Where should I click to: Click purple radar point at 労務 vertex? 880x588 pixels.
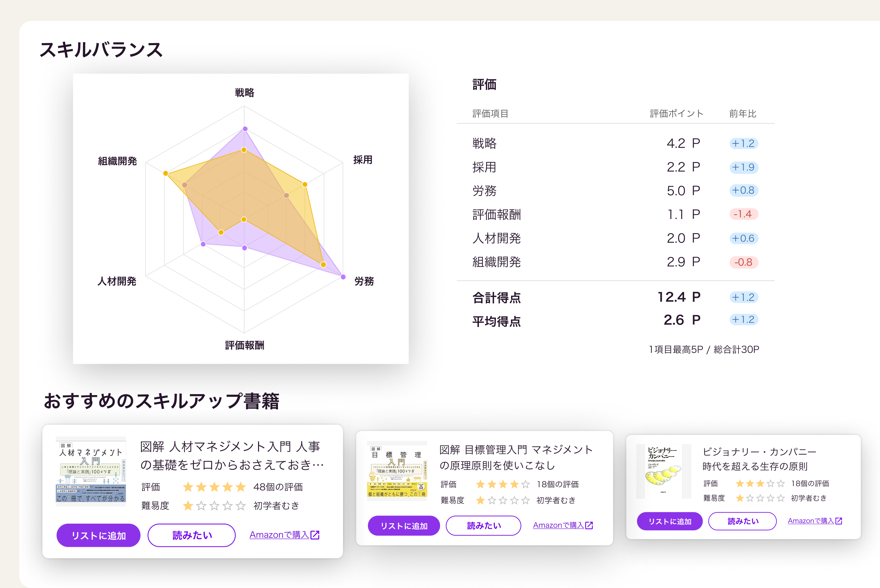click(343, 277)
